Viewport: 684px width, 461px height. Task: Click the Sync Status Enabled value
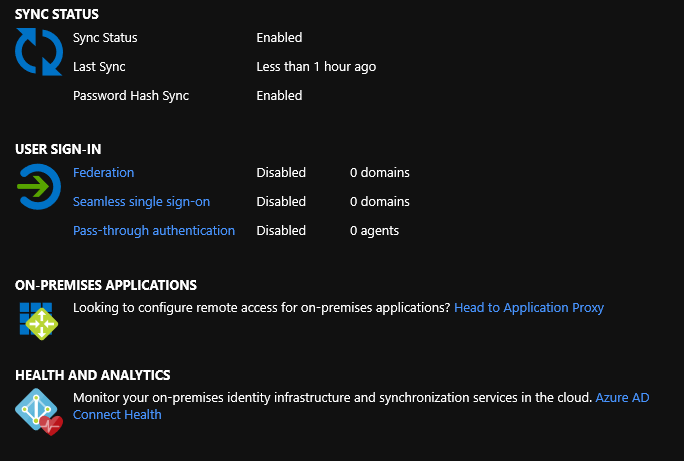pos(279,38)
